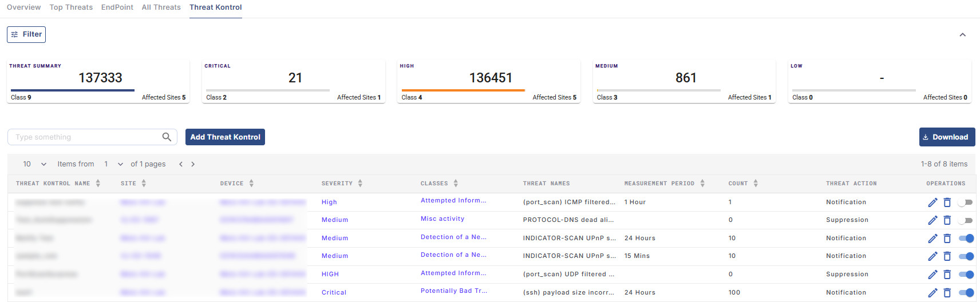Switch to the Top Threats tab
This screenshot has height=302, width=980.
(71, 7)
